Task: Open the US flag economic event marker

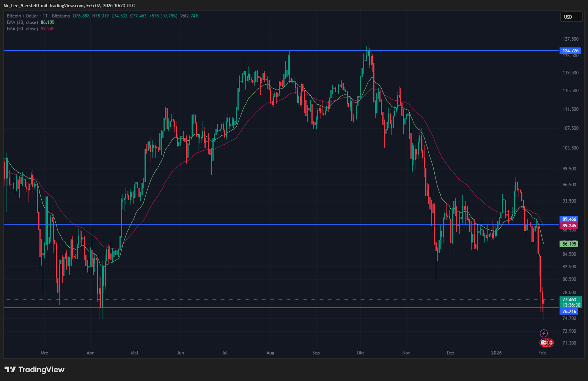Action: [x=544, y=343]
